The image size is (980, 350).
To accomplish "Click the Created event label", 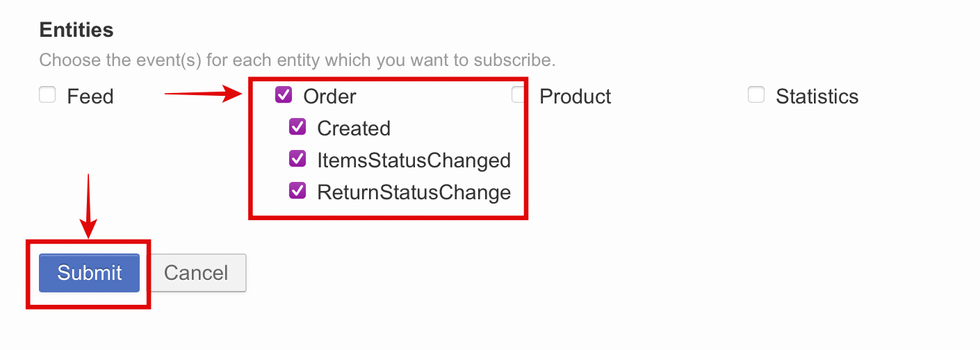I will pos(354,128).
